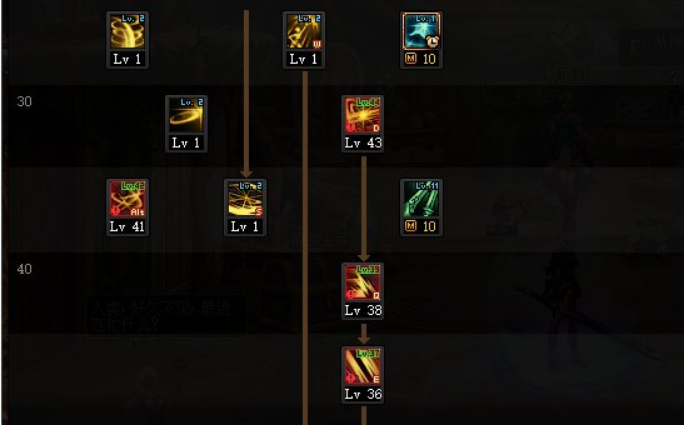Image resolution: width=684 pixels, height=425 pixels.
Task: Click the M 10 label under blue skill
Action: (x=421, y=58)
